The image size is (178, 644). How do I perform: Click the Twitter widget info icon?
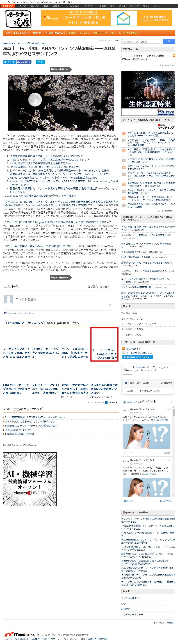172,402
